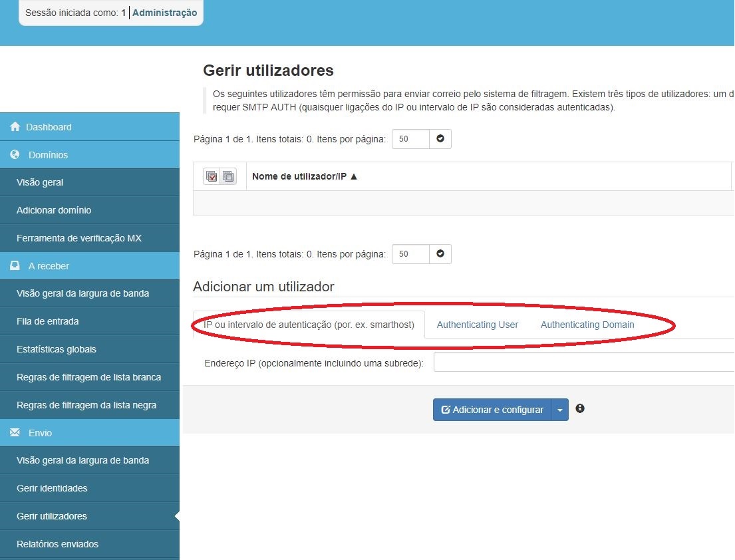
Task: Click the Dashboard home icon
Action: tap(15, 127)
